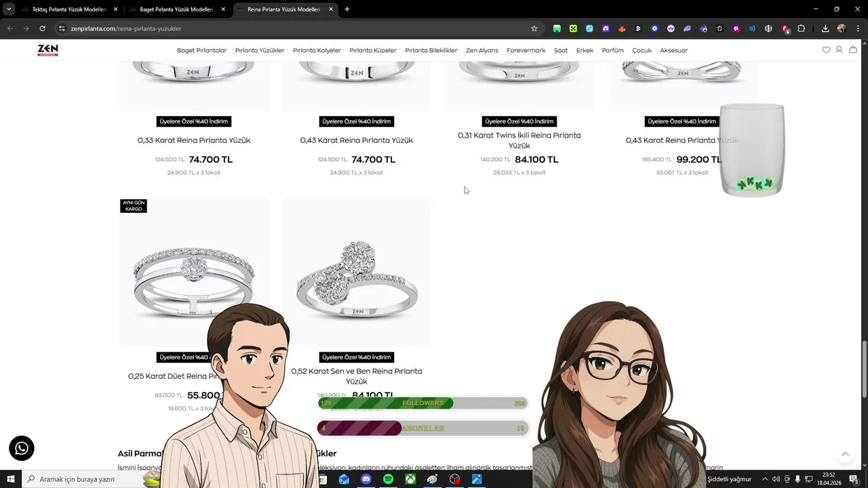Bookmark this page with the star icon
Viewport: 868px width, 488px height.
pos(534,28)
